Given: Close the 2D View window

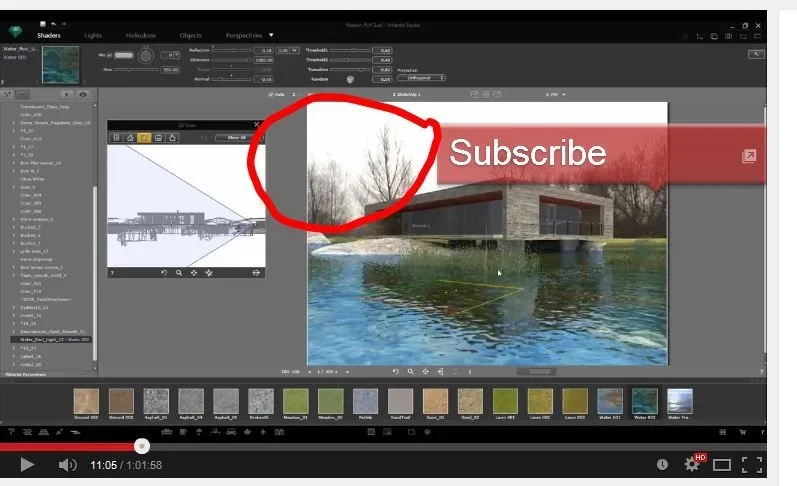Looking at the screenshot, I should [x=257, y=125].
